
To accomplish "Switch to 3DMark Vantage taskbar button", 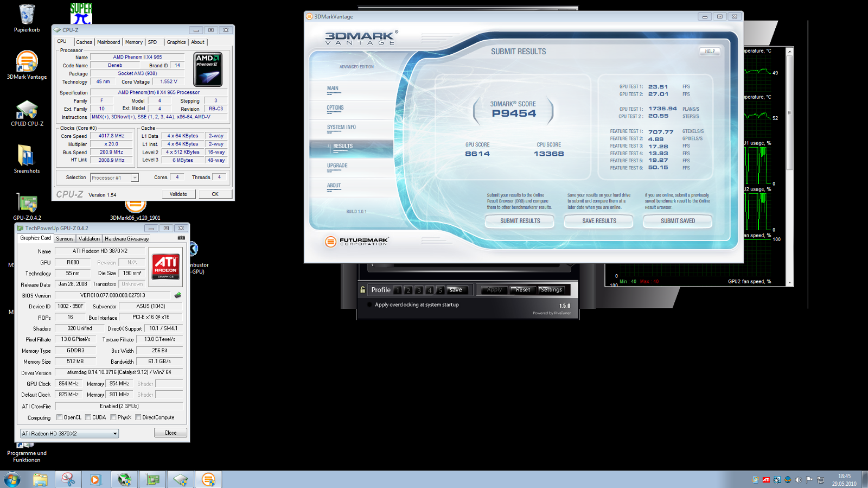I will tap(208, 479).
